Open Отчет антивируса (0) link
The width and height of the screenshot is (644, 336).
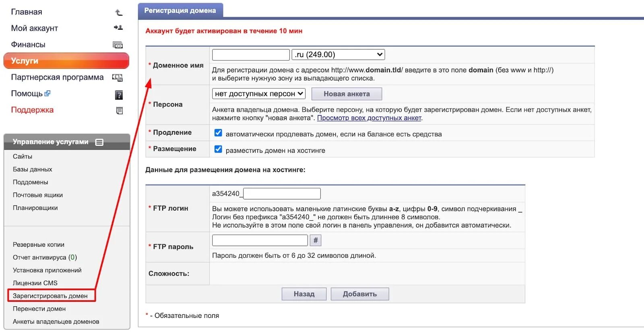[45, 258]
